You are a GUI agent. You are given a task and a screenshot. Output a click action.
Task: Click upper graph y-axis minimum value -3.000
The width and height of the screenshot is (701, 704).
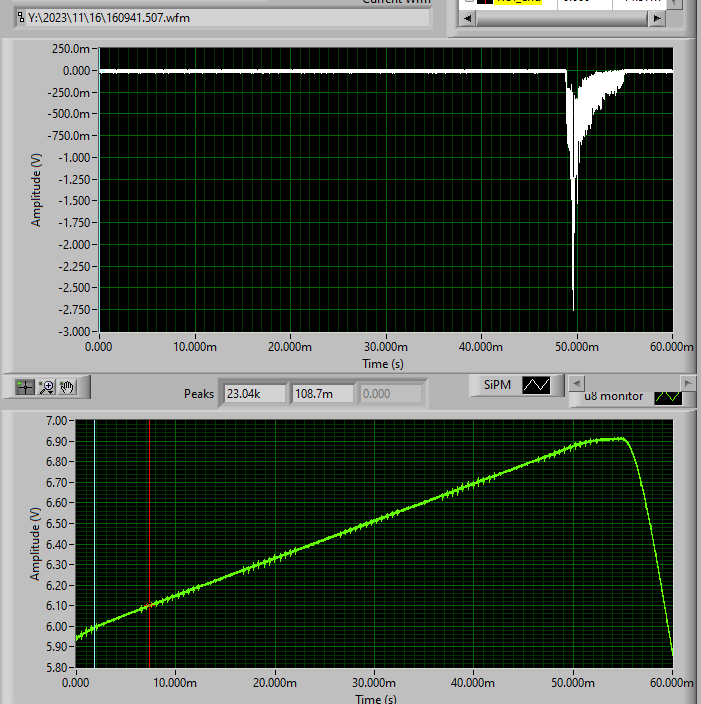click(74, 331)
